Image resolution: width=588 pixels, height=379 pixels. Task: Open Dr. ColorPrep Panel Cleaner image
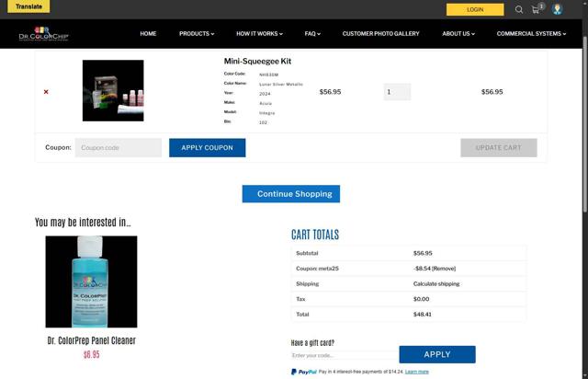pos(91,281)
